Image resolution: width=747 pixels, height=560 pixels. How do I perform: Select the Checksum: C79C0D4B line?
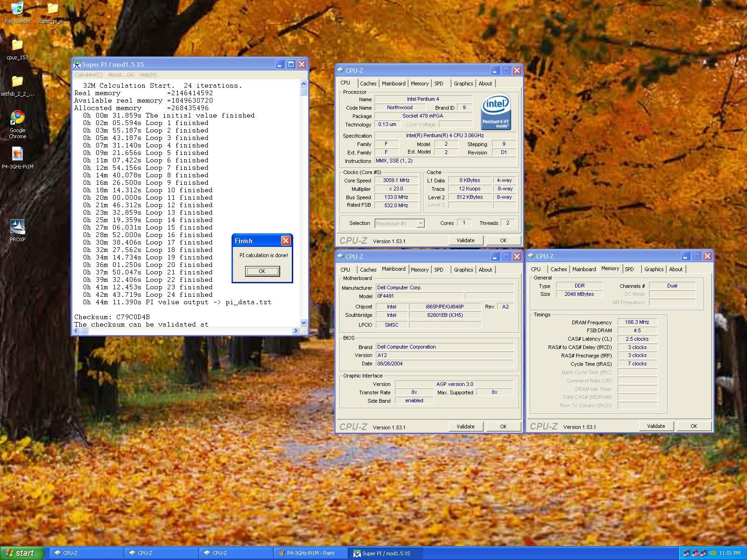point(112,317)
